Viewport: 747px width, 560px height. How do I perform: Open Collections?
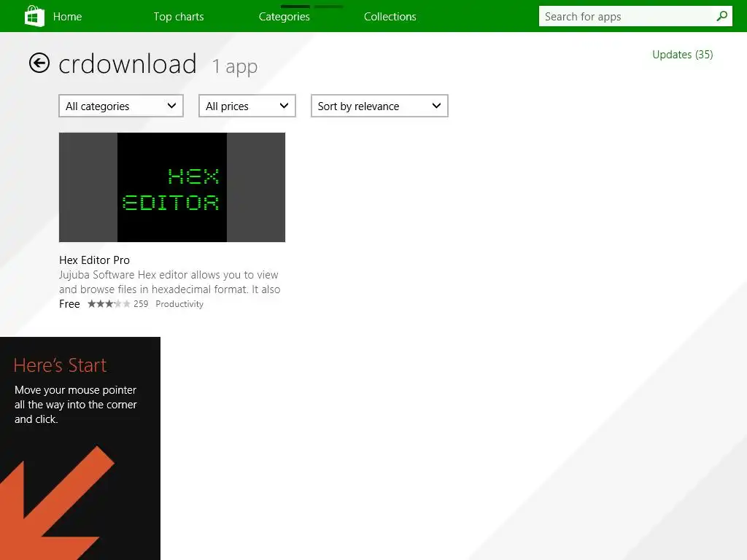coord(390,17)
